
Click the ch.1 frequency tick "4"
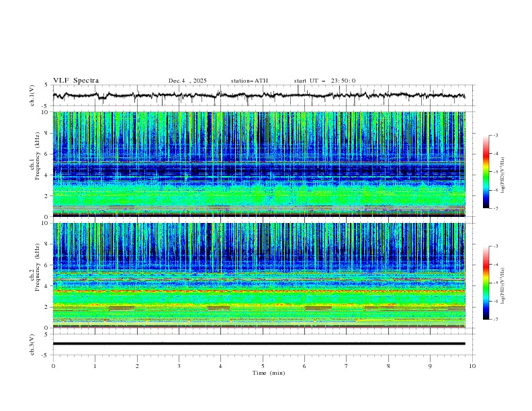coord(48,175)
